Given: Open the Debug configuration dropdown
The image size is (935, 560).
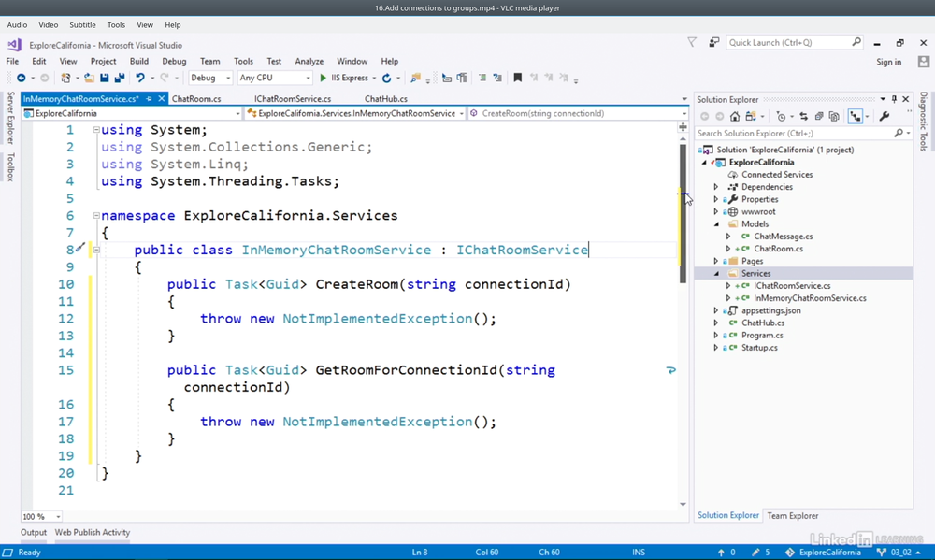Looking at the screenshot, I should pos(228,78).
